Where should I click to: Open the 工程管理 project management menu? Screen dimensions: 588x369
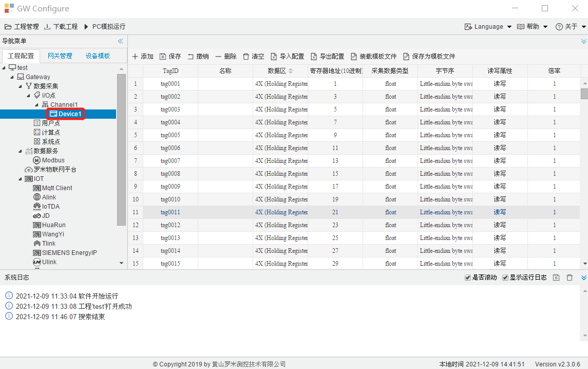coord(22,27)
